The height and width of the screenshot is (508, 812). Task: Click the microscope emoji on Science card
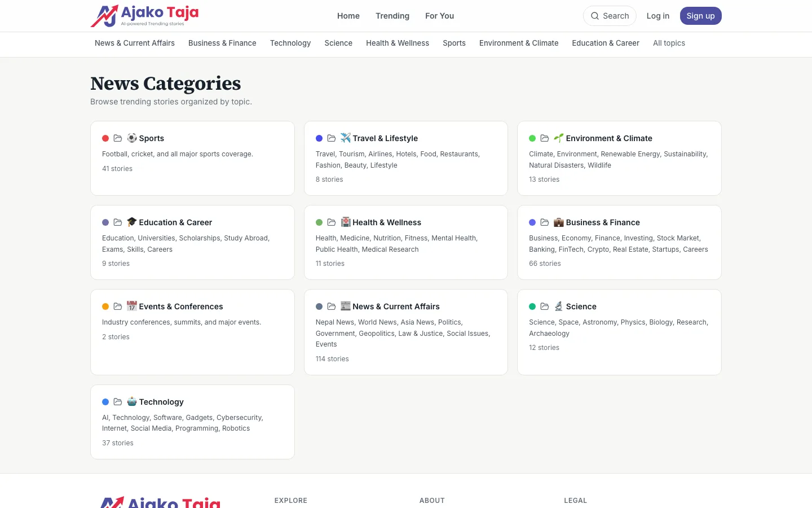559,306
